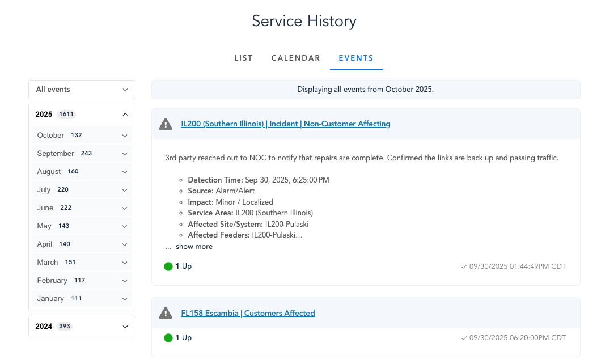Open the FL158 Escambia Customers Affected link
Image resolution: width=614 pixels, height=364 pixels.
[248, 313]
